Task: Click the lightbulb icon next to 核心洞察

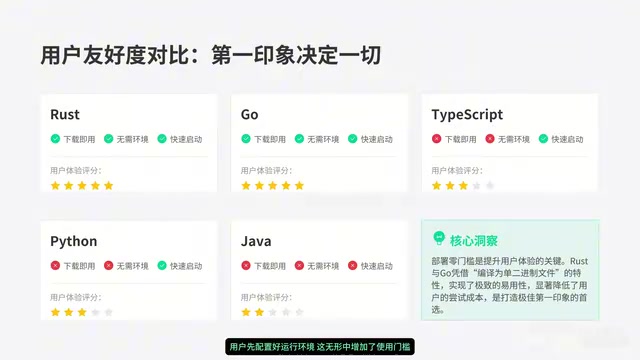Action: 439,238
